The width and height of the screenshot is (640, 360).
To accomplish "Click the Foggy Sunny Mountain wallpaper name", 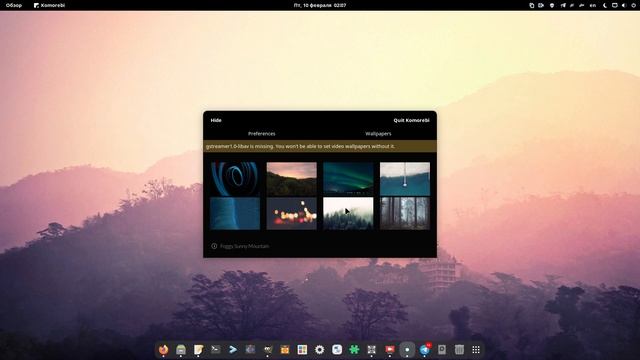I will click(x=244, y=246).
